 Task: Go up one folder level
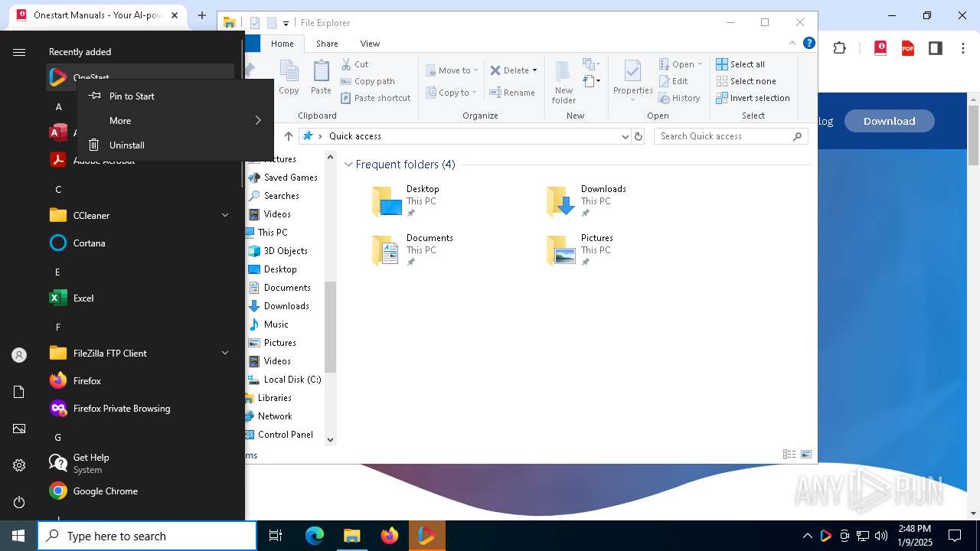pos(288,136)
